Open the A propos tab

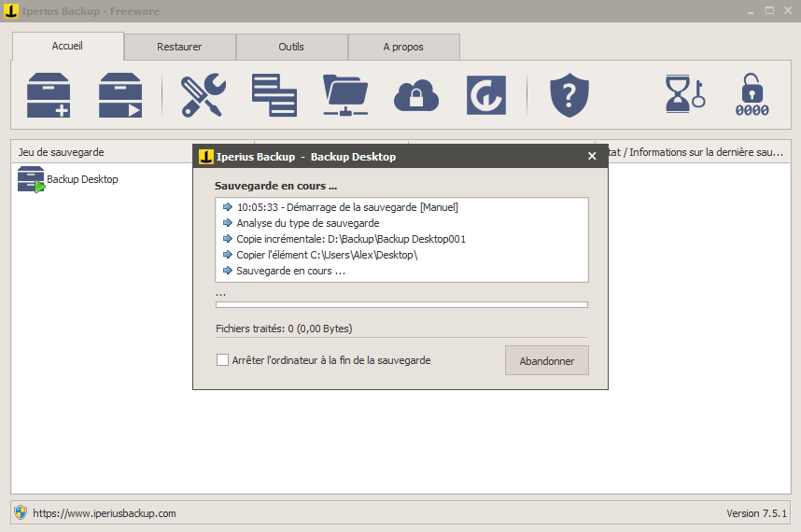point(403,47)
